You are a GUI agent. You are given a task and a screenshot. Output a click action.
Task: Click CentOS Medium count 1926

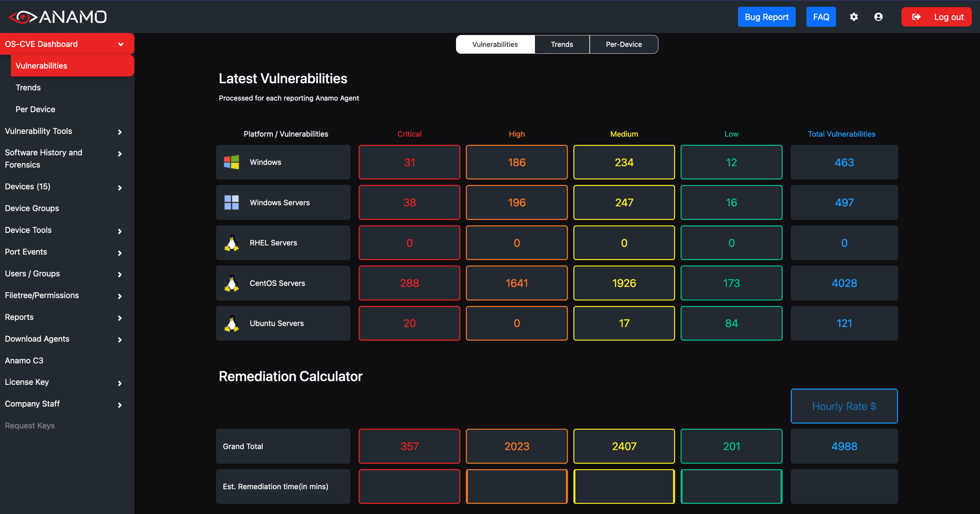[x=624, y=283]
